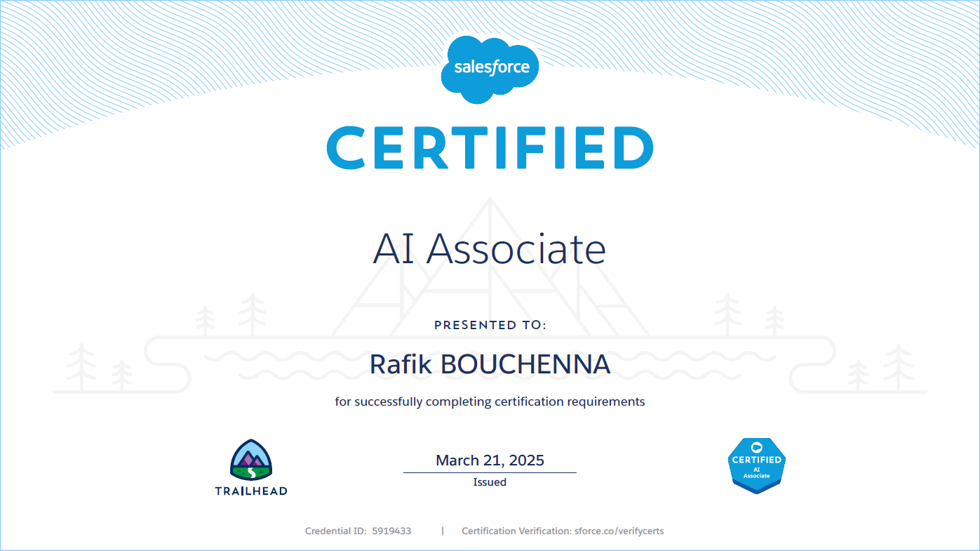
Task: Click the Certified AI Associate hexagon badge
Action: click(756, 465)
